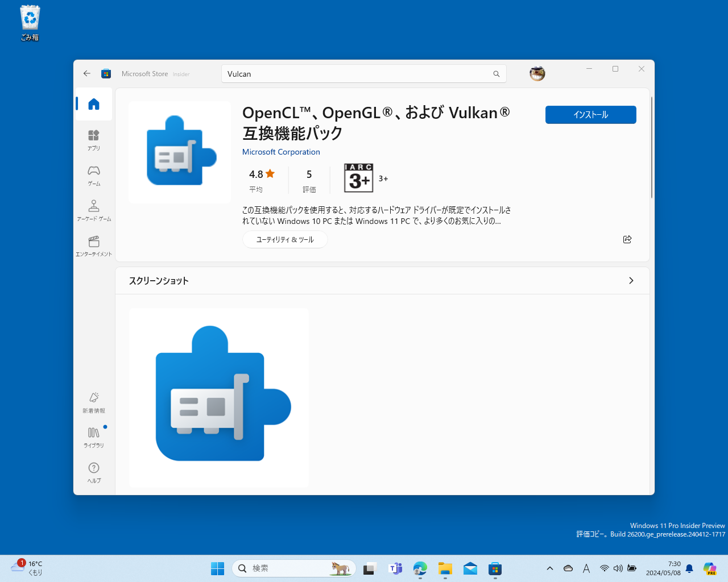Image resolution: width=728 pixels, height=582 pixels.
Task: Click the OneDrive cloud tray icon
Action: pos(568,568)
